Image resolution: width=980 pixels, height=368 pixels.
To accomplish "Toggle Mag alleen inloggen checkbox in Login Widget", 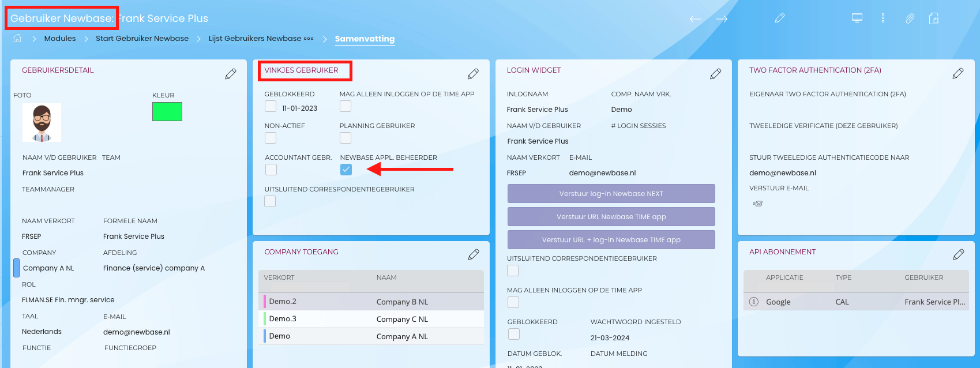I will pos(513,302).
